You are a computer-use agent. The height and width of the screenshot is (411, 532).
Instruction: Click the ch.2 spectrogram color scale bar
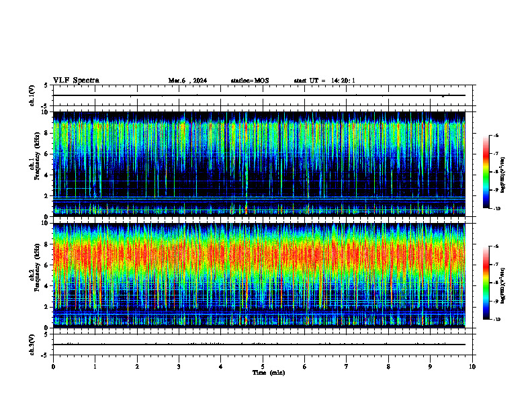(x=486, y=283)
